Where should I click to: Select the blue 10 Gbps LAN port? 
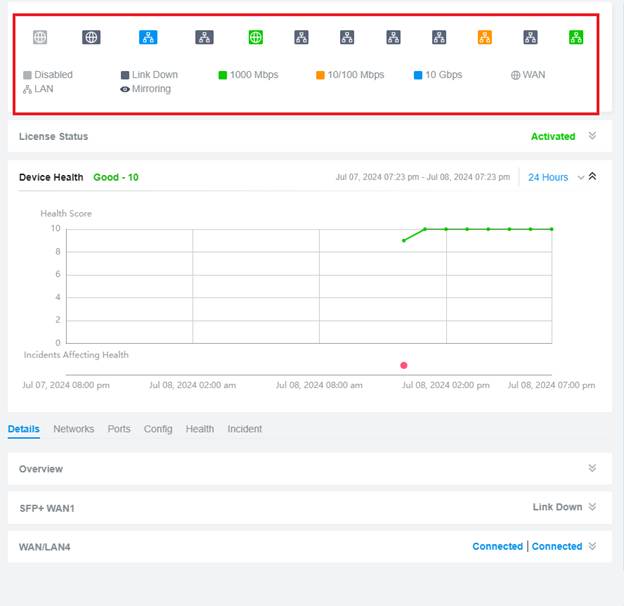148,37
